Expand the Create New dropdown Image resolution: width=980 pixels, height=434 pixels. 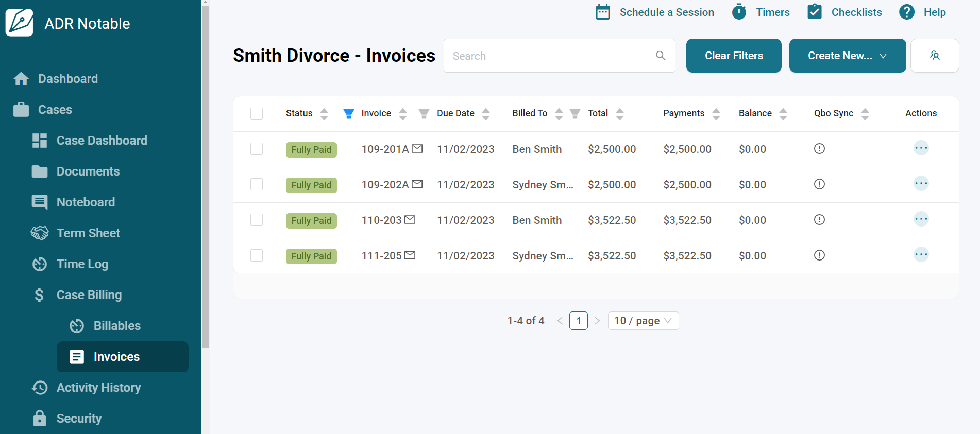pyautogui.click(x=847, y=56)
